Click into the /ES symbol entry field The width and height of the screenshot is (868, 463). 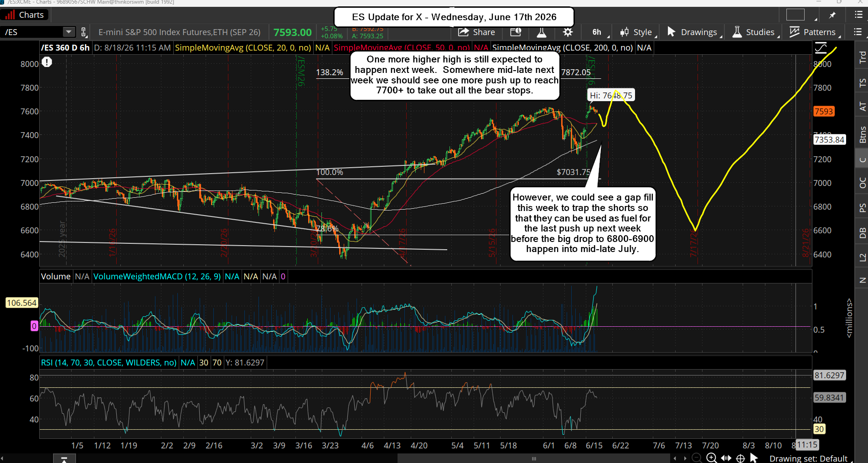pyautogui.click(x=32, y=32)
